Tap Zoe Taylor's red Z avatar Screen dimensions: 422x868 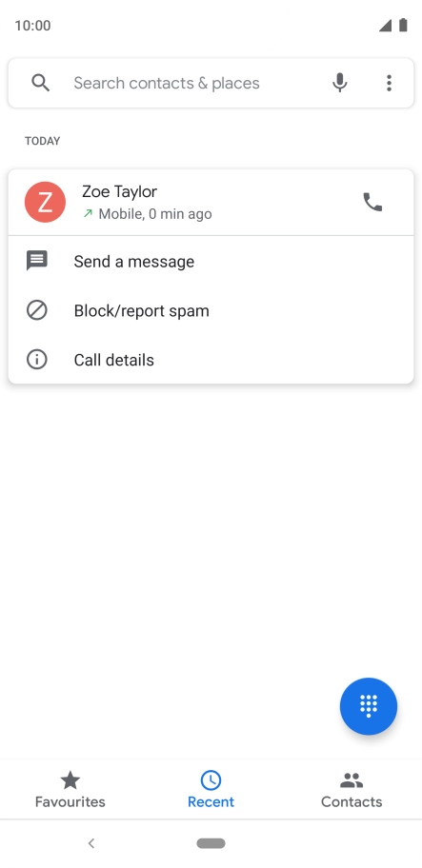45,202
